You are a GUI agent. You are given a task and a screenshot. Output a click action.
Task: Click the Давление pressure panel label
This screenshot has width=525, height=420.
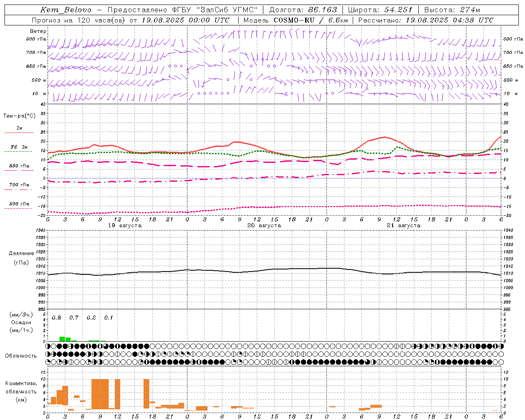coord(21,253)
